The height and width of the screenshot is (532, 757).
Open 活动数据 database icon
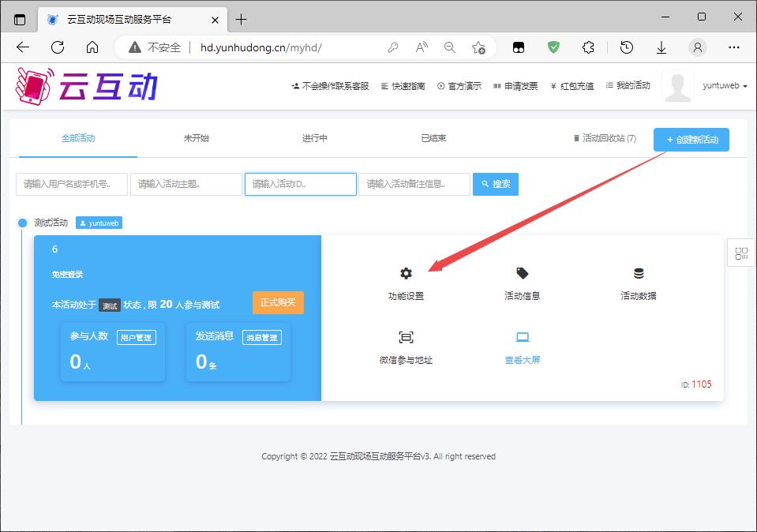(639, 273)
